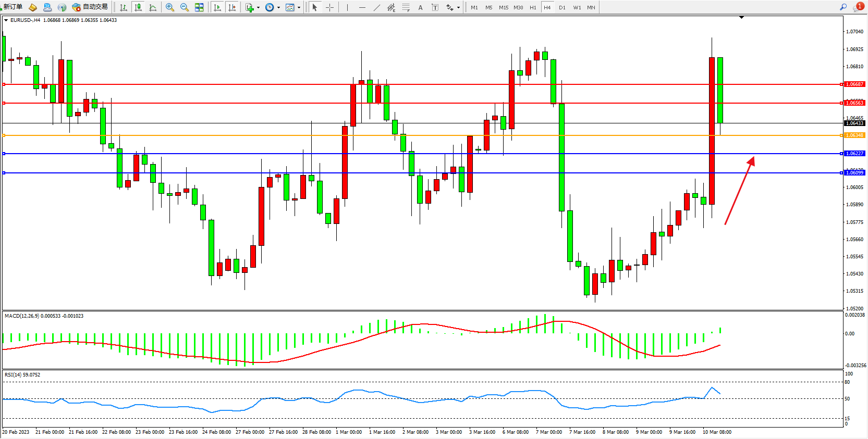Click the red 1.06687 price level label
The height and width of the screenshot is (439, 868).
(854, 84)
